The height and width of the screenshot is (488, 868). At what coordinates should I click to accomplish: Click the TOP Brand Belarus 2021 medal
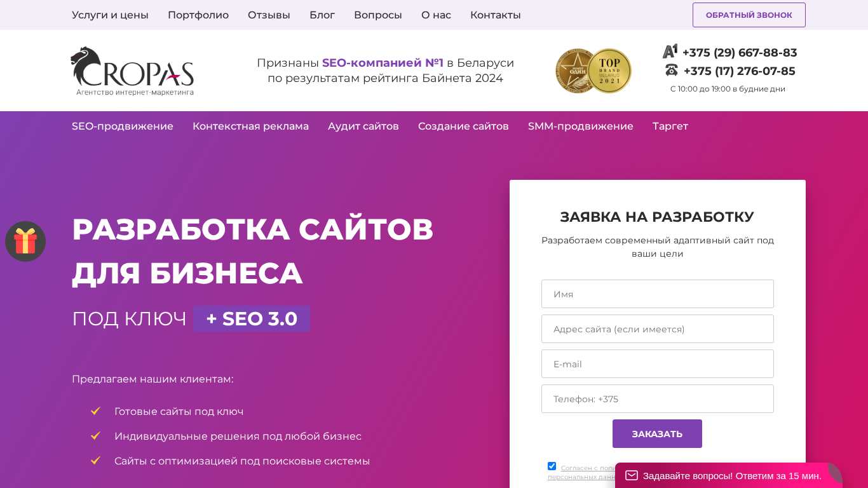click(609, 71)
